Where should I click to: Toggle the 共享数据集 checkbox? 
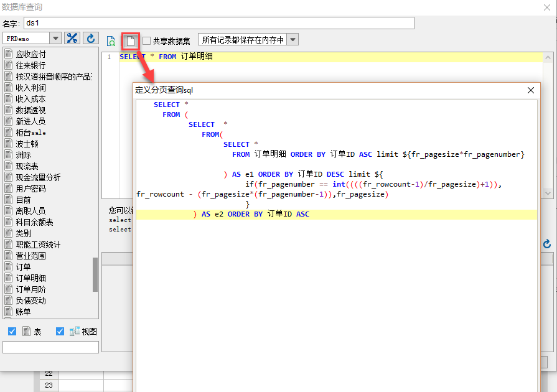pos(146,41)
